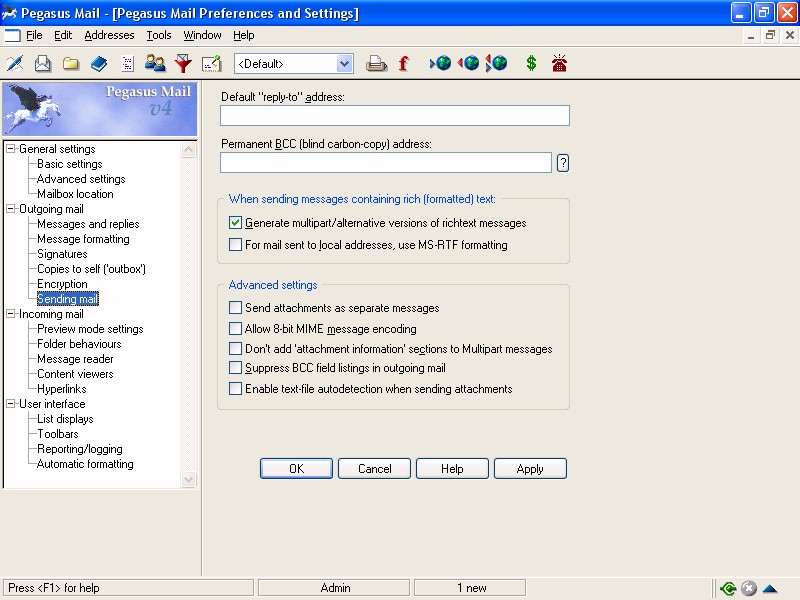Go to Message formatting settings
The height and width of the screenshot is (600, 800).
click(83, 239)
